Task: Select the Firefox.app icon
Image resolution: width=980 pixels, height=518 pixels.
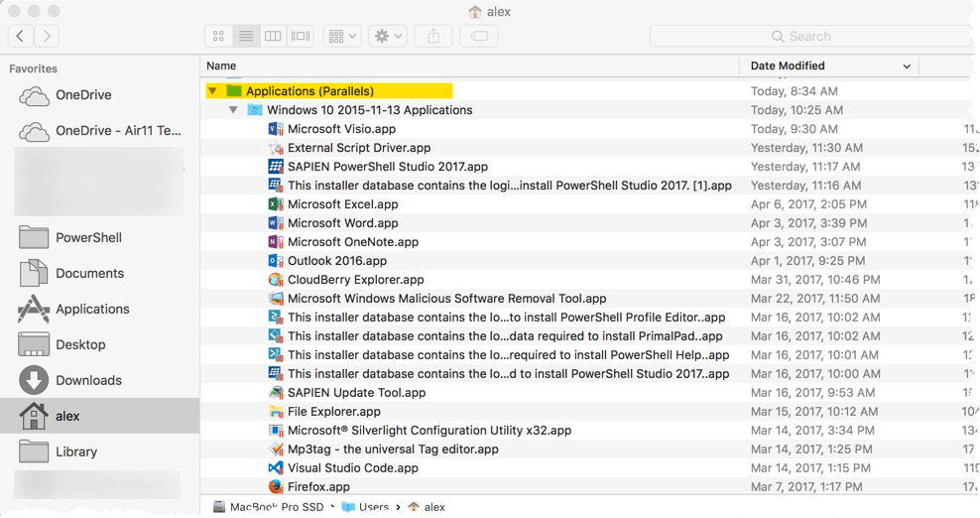Action: pyautogui.click(x=275, y=486)
